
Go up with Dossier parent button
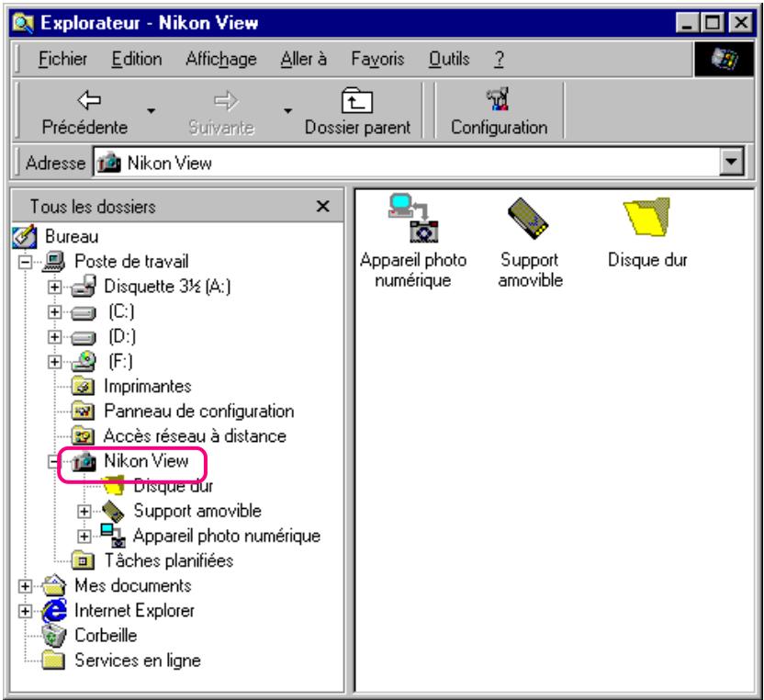pos(357,112)
